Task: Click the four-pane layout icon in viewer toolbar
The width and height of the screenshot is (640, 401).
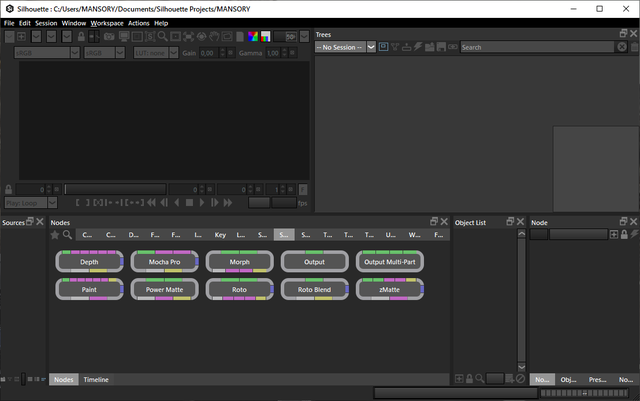Action: (21, 36)
